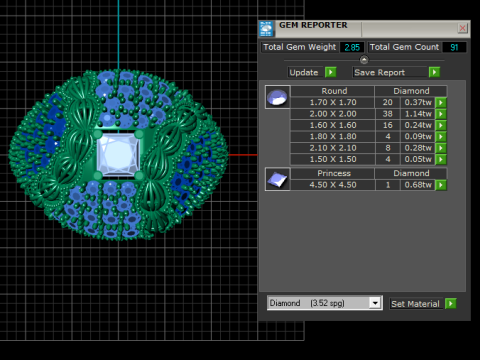Click the 0.09tw weight cell

pyautogui.click(x=418, y=137)
